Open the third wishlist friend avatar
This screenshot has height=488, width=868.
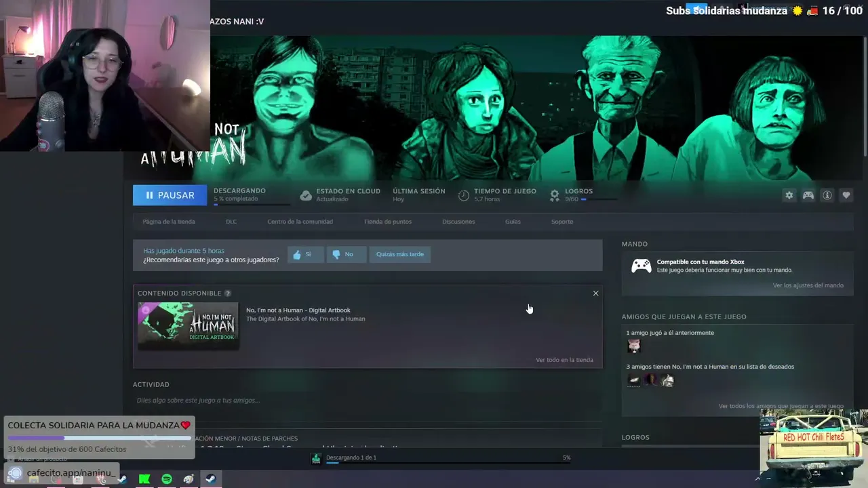(x=668, y=380)
